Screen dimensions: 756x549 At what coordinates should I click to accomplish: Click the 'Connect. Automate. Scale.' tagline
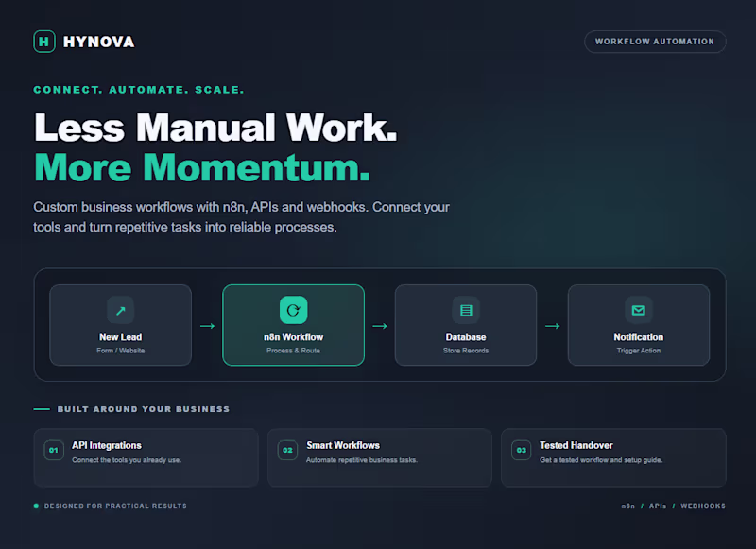[139, 90]
